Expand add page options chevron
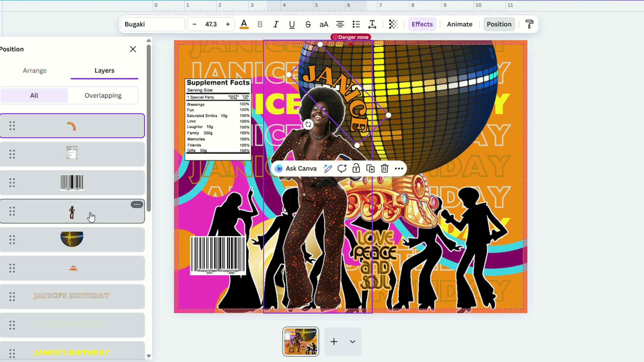This screenshot has height=362, width=644. coord(353,342)
